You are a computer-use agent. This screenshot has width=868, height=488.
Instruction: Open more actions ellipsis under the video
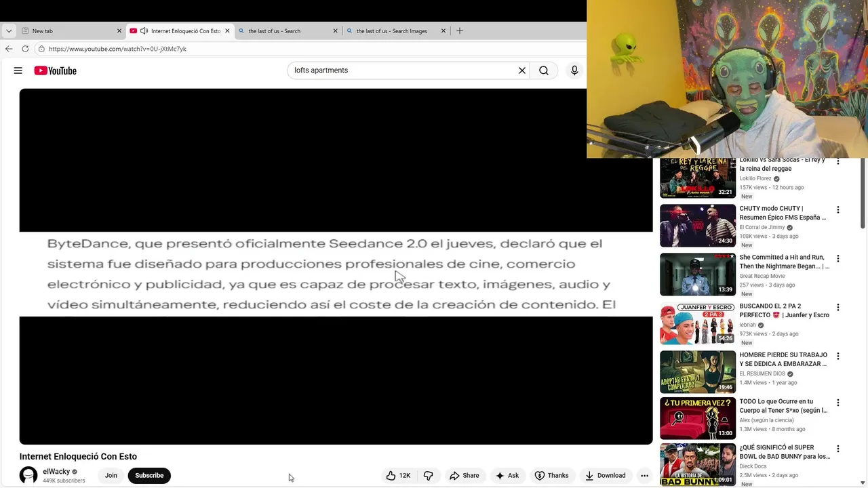645,476
